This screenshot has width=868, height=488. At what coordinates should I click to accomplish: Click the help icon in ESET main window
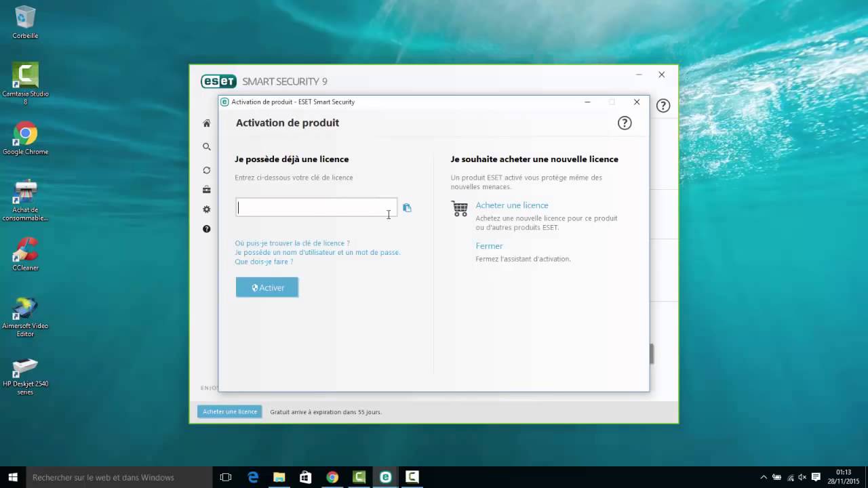click(663, 106)
